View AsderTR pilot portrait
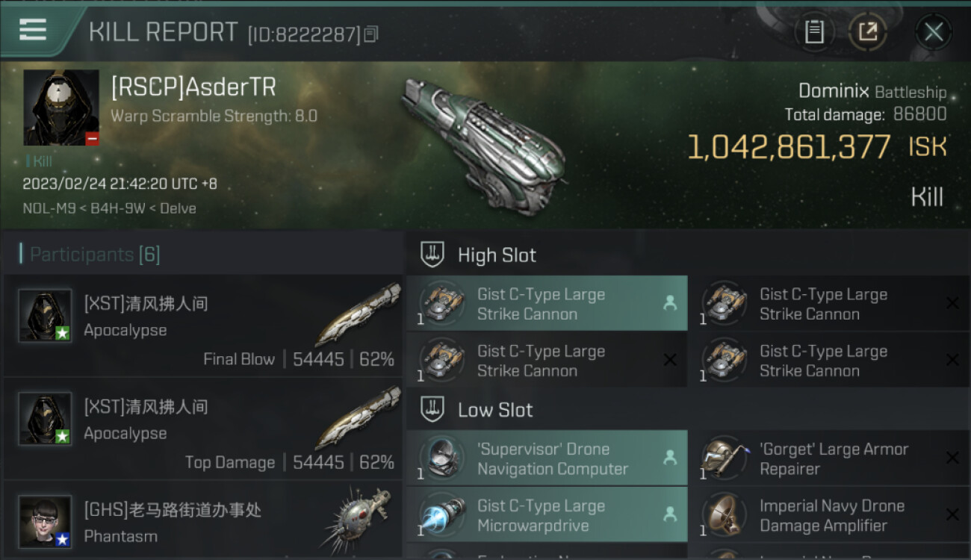The width and height of the screenshot is (971, 560). tap(61, 108)
